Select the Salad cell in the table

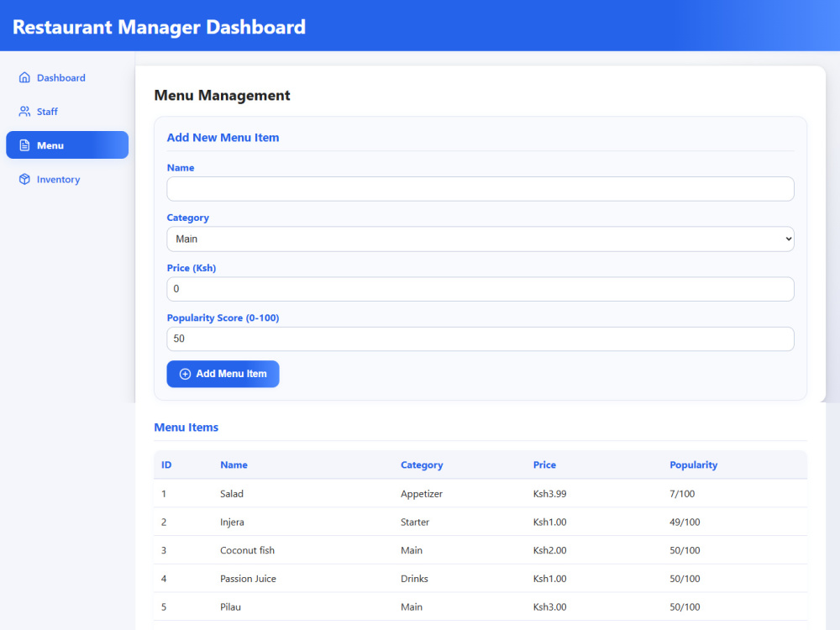(232, 494)
